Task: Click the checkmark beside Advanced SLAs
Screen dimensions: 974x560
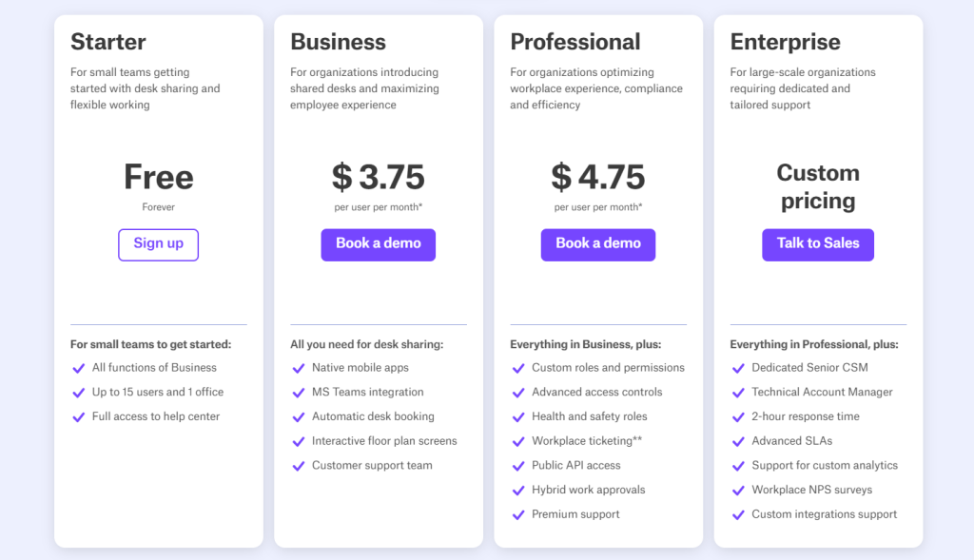Action: click(738, 440)
